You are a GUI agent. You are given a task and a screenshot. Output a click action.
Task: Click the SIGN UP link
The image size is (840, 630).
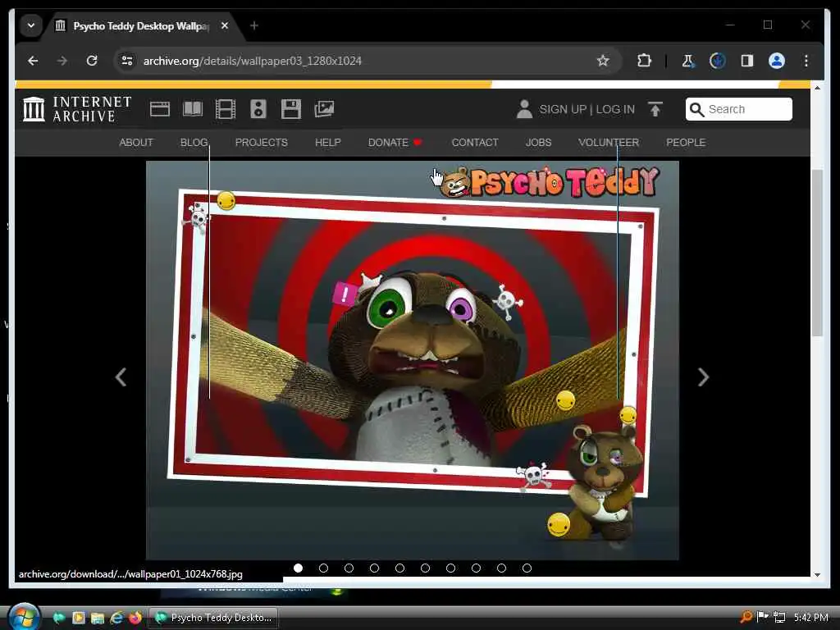pos(563,109)
